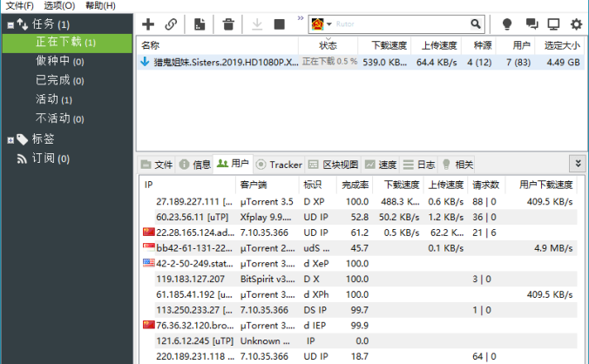Viewport: 589px width, 364px height.
Task: Switch to the 用户 tab
Action: click(x=233, y=164)
